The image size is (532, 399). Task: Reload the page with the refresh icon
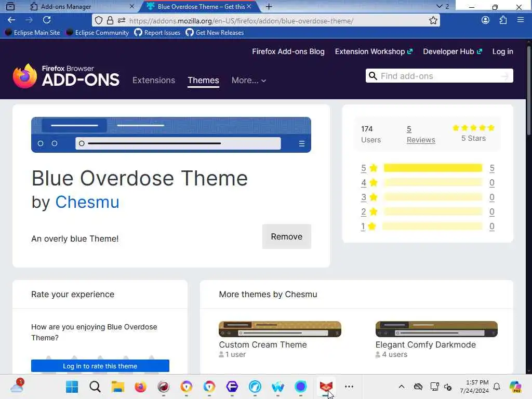tap(47, 20)
